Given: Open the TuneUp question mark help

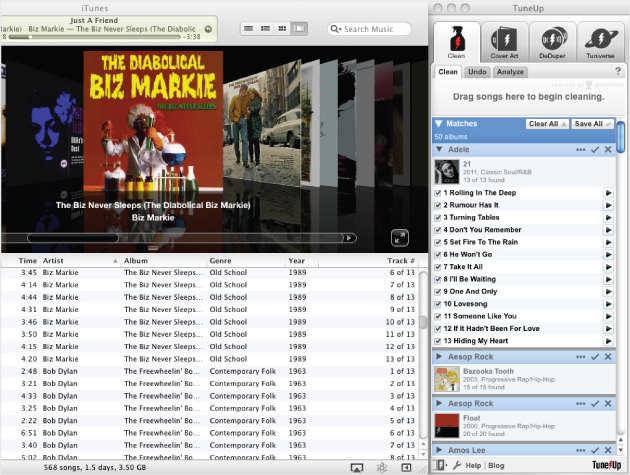Looking at the screenshot, I should point(618,72).
